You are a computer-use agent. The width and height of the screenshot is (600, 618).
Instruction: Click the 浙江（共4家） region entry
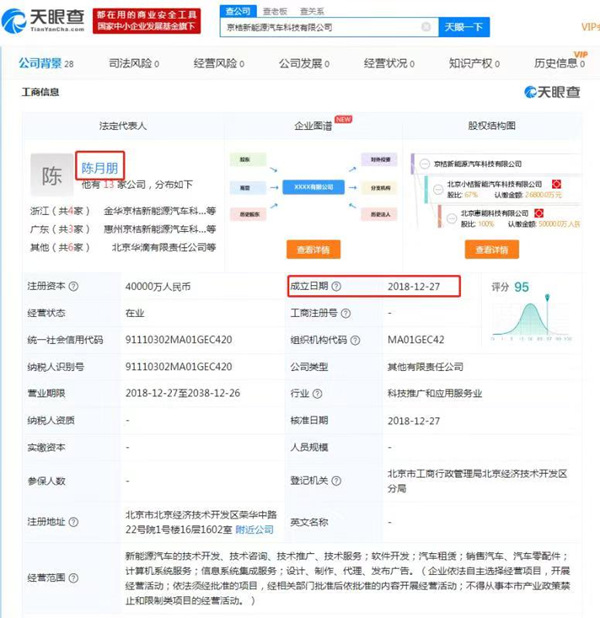(60, 211)
